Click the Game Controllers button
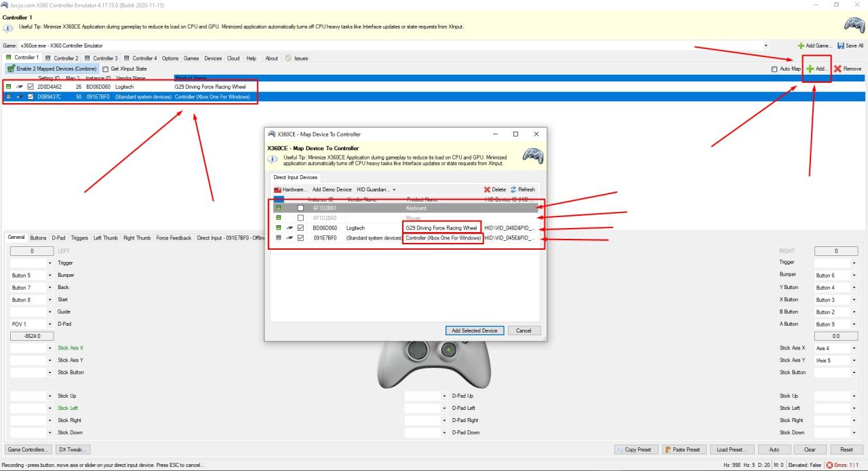This screenshot has height=471, width=868. 28,449
